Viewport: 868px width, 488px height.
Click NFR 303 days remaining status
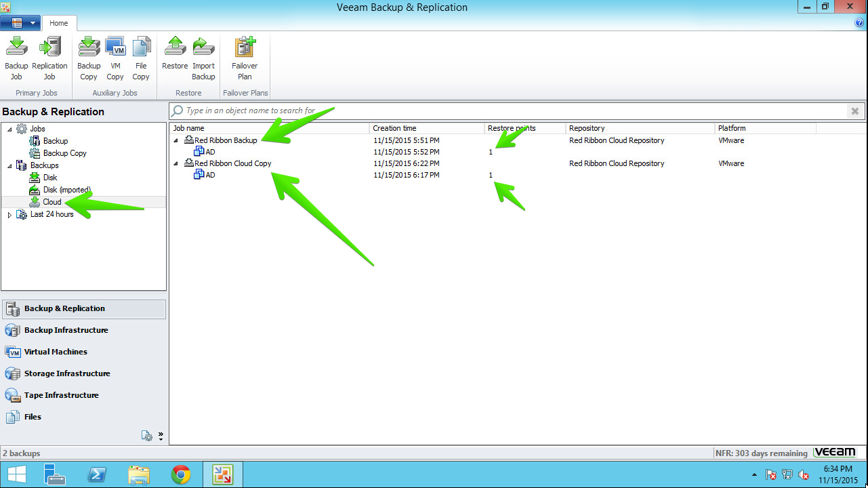[762, 453]
